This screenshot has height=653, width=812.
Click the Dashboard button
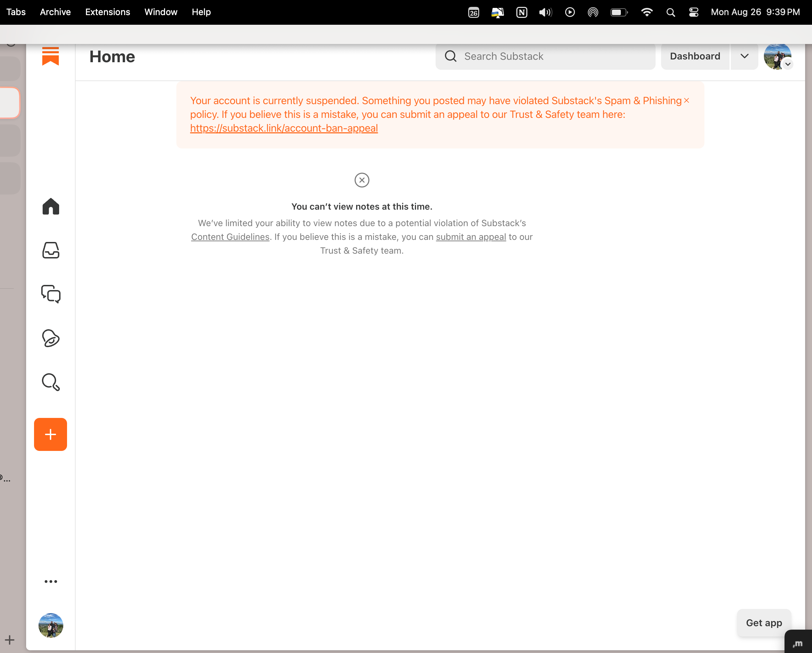pyautogui.click(x=695, y=56)
